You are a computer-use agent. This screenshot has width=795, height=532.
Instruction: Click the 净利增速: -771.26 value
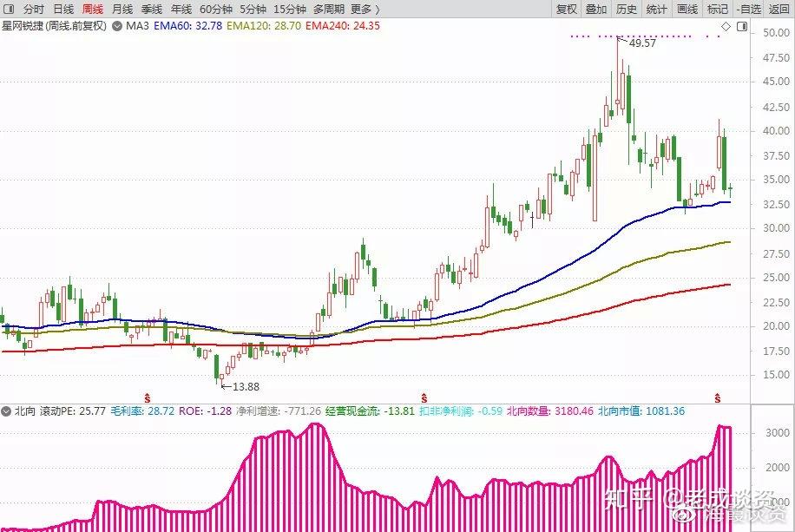click(x=279, y=410)
